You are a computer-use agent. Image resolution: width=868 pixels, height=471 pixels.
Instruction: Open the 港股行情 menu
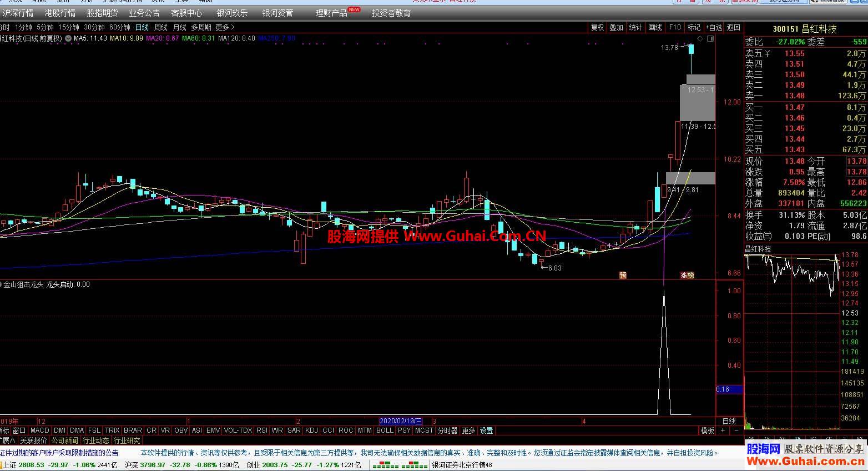tap(60, 13)
